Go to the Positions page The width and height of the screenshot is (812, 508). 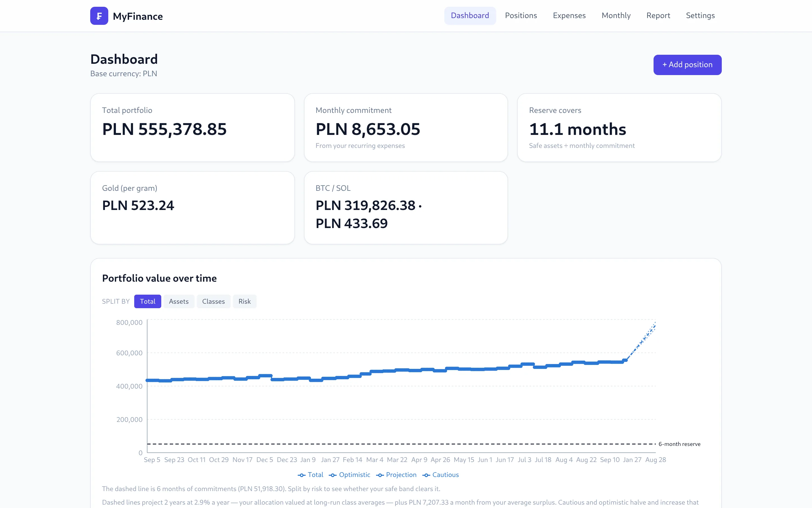click(x=521, y=16)
